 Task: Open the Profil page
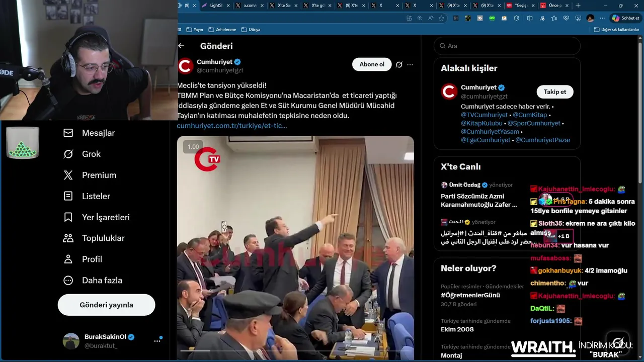point(83,259)
